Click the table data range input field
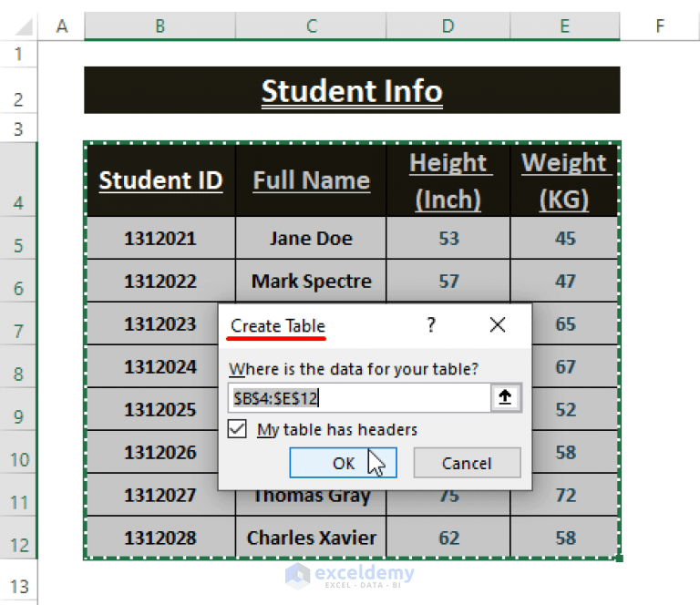Screen dimensions: 700x605 click(359, 397)
